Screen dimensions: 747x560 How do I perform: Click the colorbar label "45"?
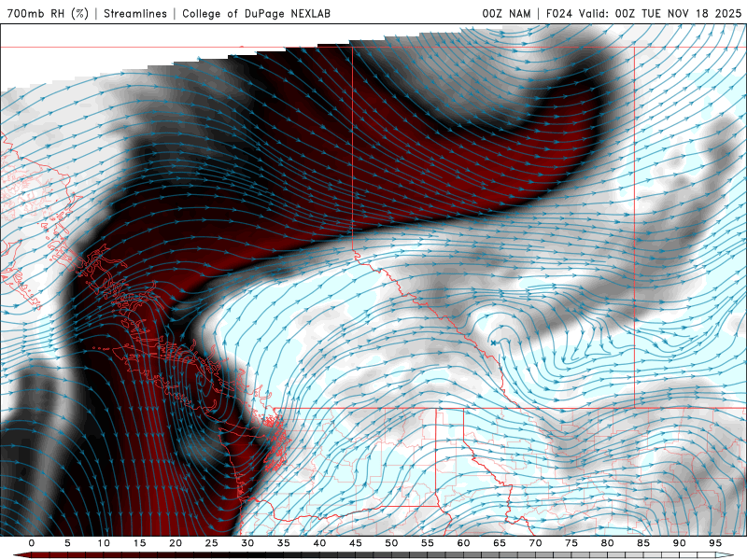pyautogui.click(x=356, y=543)
